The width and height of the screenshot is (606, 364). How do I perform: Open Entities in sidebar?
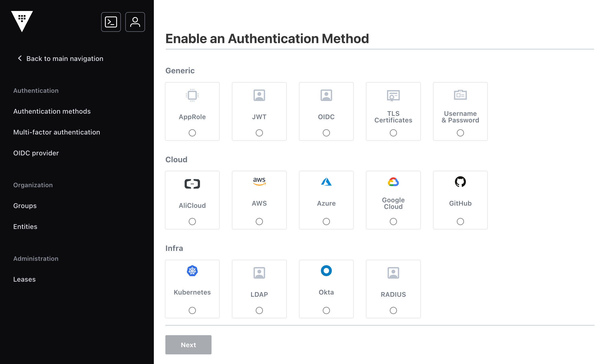tap(25, 226)
